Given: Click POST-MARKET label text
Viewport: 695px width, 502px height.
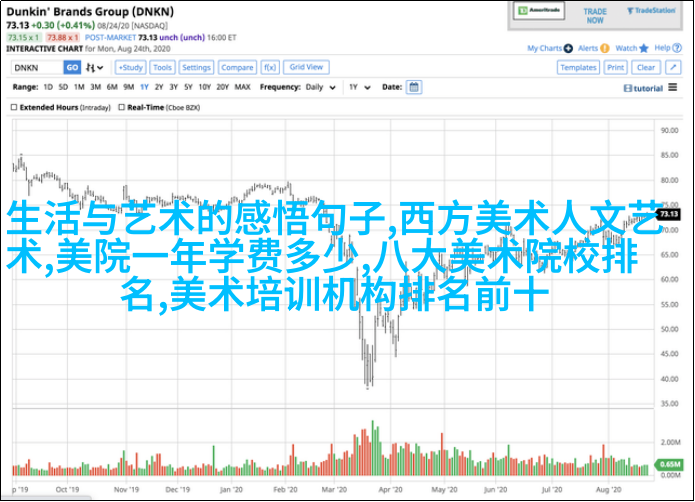Looking at the screenshot, I should point(110,38).
